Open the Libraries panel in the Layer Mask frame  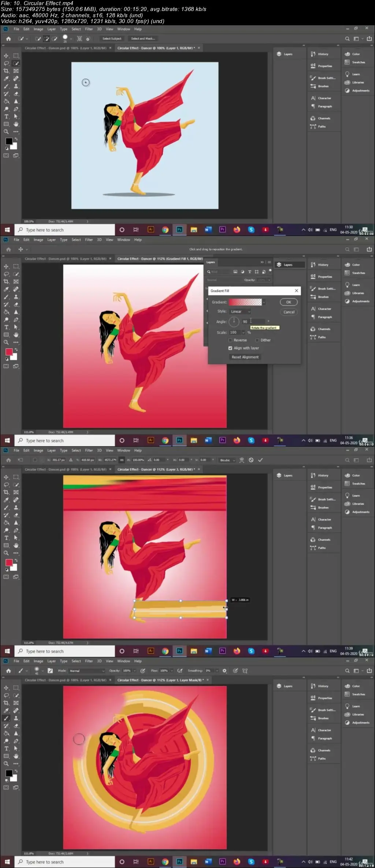[354, 714]
